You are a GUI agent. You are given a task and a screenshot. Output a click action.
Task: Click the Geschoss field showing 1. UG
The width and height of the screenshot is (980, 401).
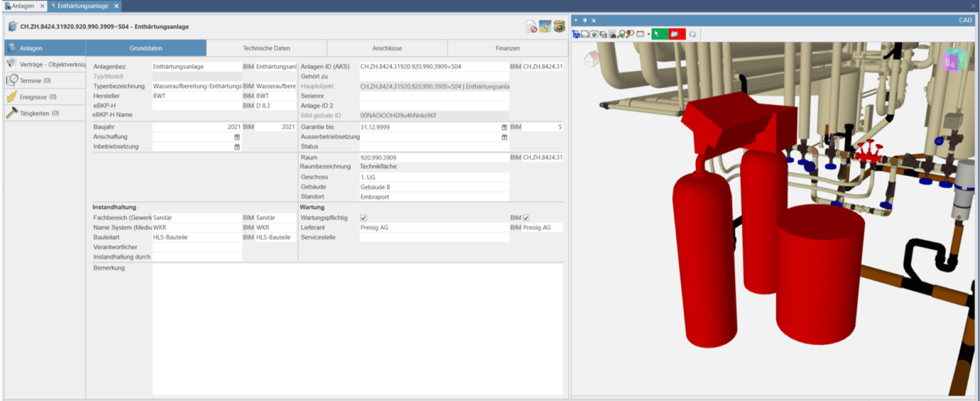(434, 177)
